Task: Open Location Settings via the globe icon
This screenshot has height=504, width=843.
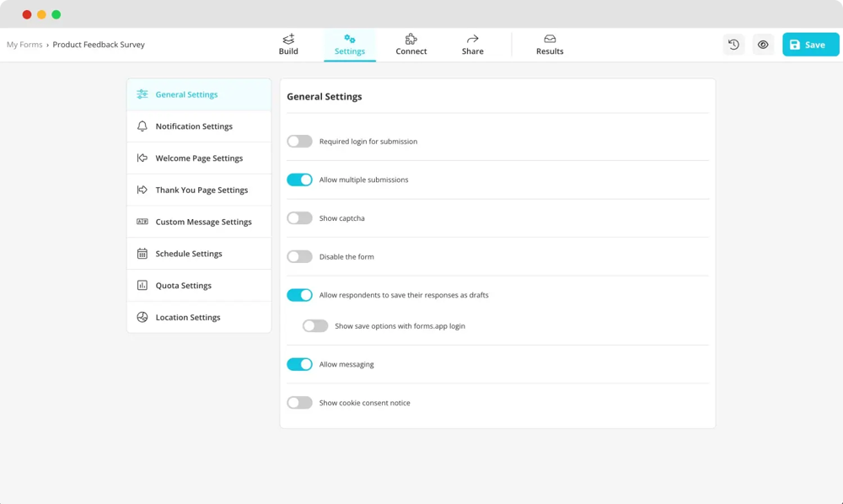Action: 142,317
